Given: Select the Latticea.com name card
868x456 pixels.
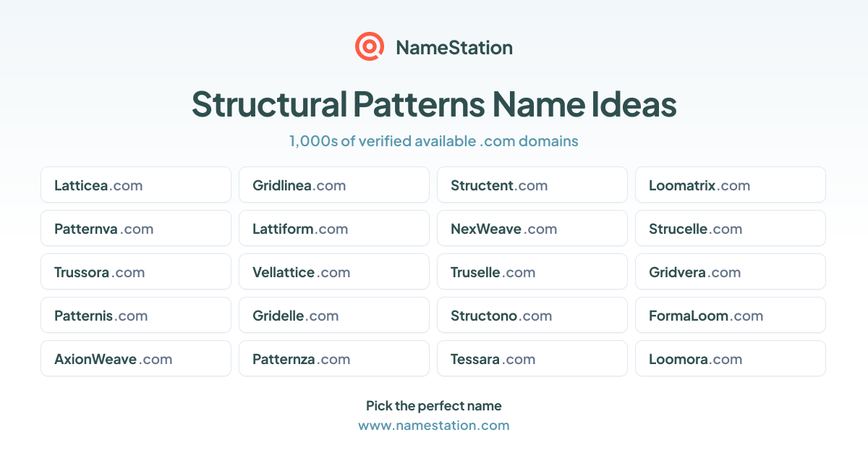Looking at the screenshot, I should 136,185.
